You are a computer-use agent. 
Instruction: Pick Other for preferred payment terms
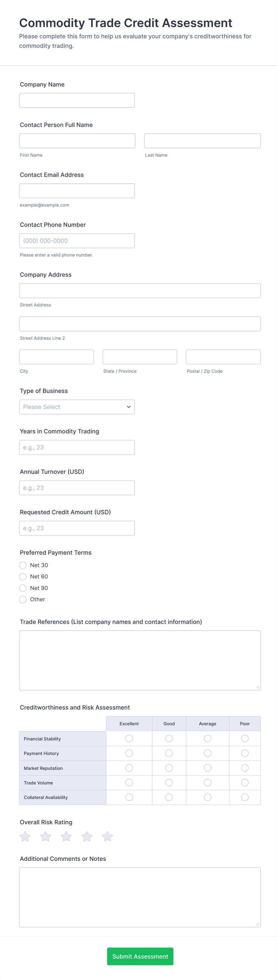point(23,599)
